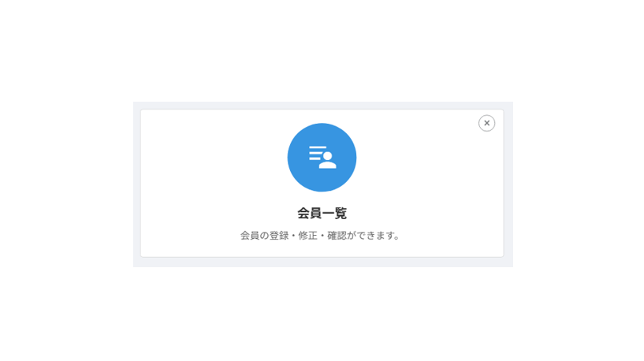Open member list via the blue circle
644x361 pixels.
tap(322, 158)
